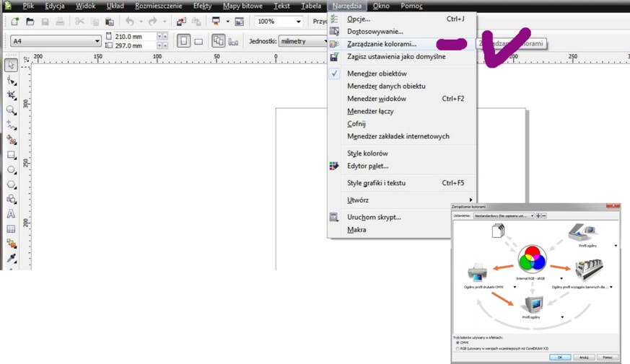Click OK in the color management dialog

[559, 357]
